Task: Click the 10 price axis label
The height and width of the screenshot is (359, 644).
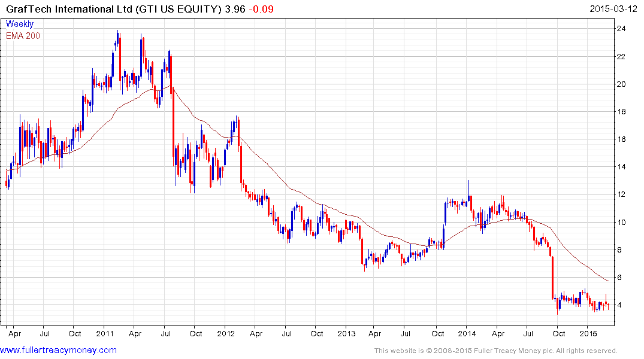Action: coord(621,223)
